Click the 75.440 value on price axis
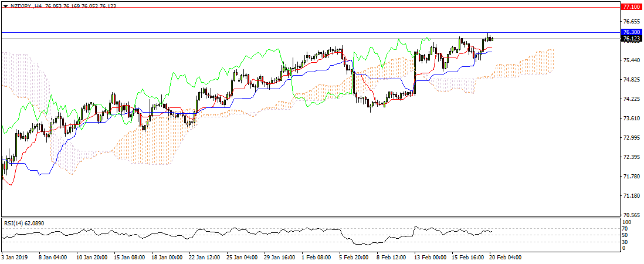The height and width of the screenshot is (264, 644). point(631,60)
